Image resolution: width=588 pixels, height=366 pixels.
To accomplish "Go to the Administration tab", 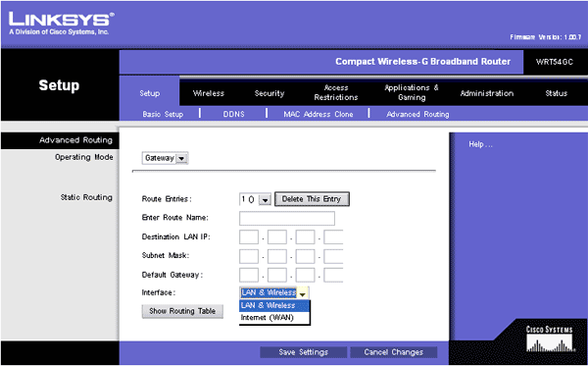I will click(487, 93).
